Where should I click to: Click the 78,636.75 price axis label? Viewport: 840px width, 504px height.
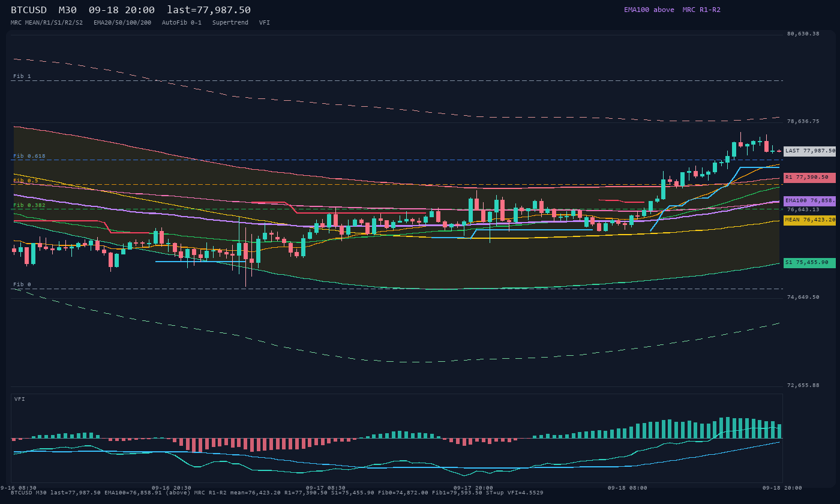[x=803, y=121]
